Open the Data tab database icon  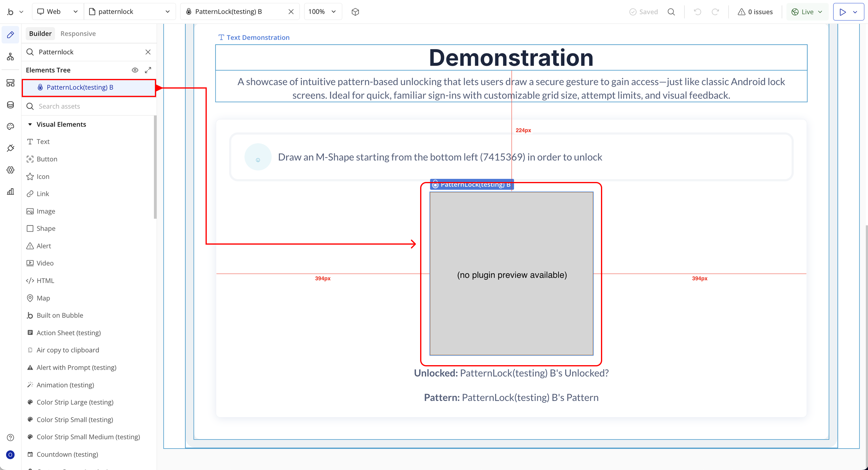click(x=11, y=105)
